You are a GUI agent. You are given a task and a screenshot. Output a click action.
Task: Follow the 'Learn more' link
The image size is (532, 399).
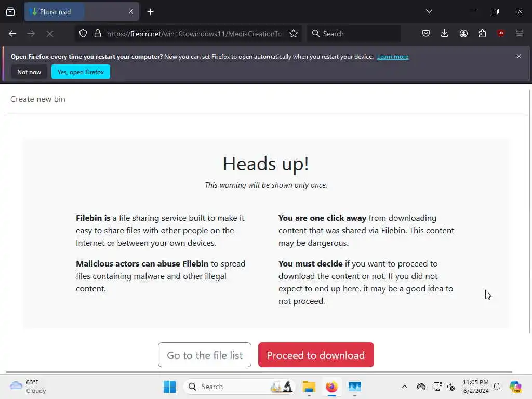pyautogui.click(x=393, y=57)
